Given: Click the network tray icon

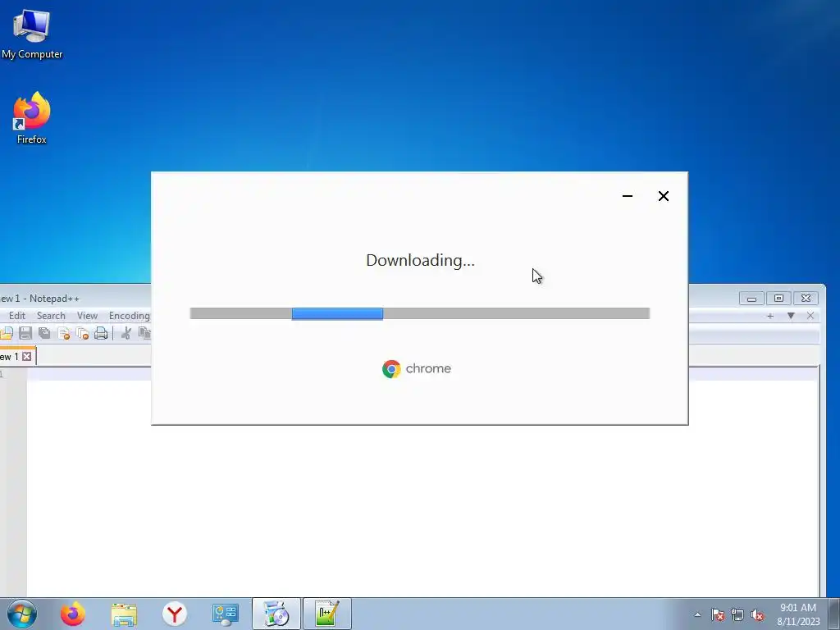Looking at the screenshot, I should (737, 614).
